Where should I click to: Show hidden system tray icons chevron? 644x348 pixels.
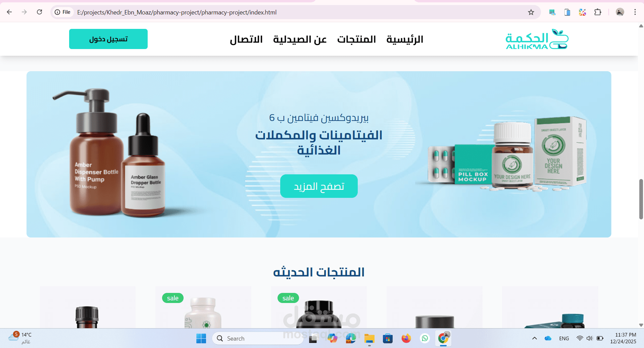click(x=535, y=338)
